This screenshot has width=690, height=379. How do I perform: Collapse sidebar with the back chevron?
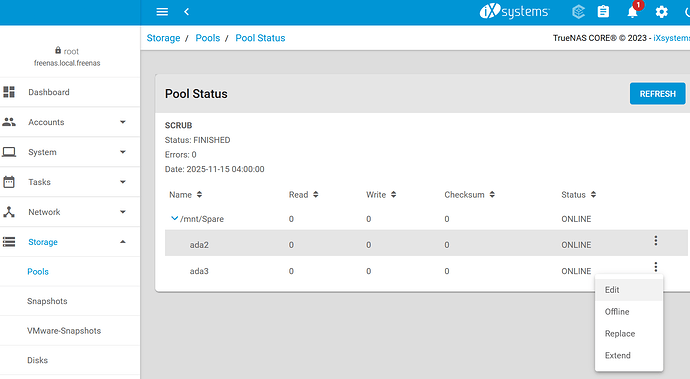tap(187, 12)
